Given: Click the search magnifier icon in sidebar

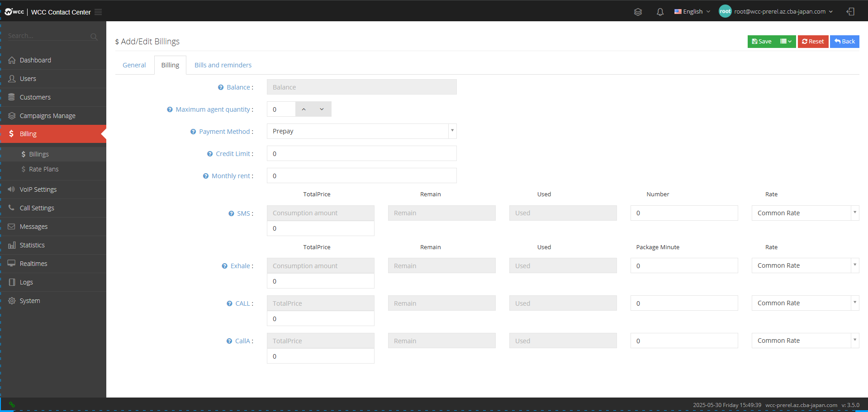Looking at the screenshot, I should pos(94,37).
